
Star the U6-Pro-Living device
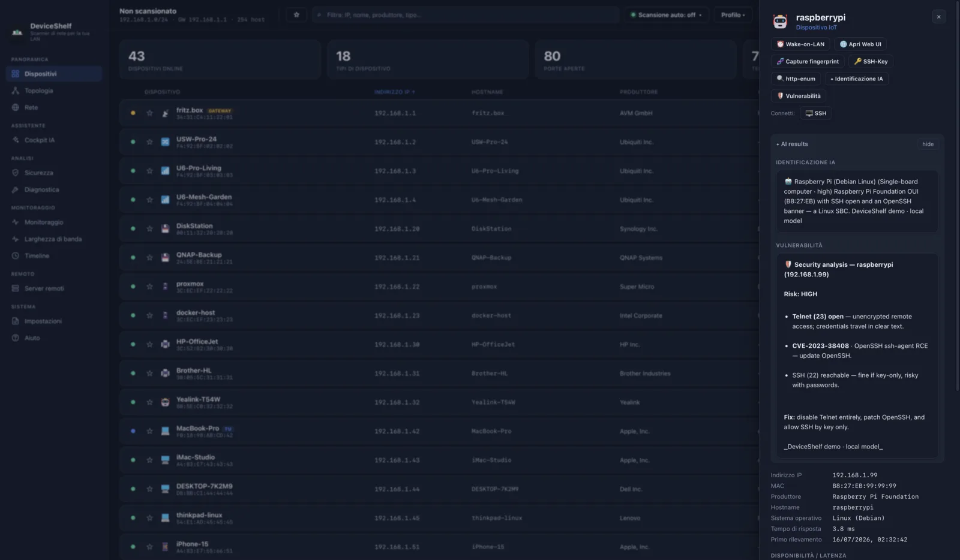[149, 171]
